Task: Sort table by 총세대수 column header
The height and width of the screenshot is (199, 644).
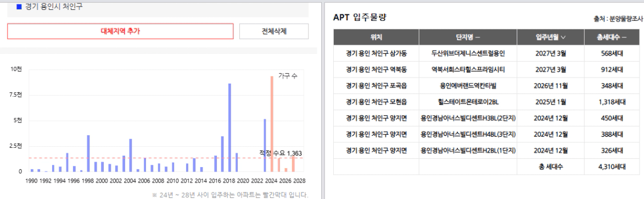Action: [612, 37]
